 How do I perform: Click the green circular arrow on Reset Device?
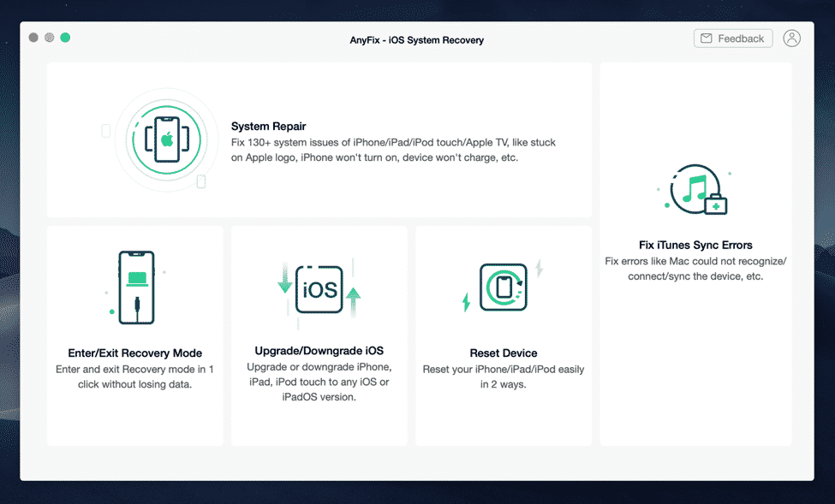point(503,287)
